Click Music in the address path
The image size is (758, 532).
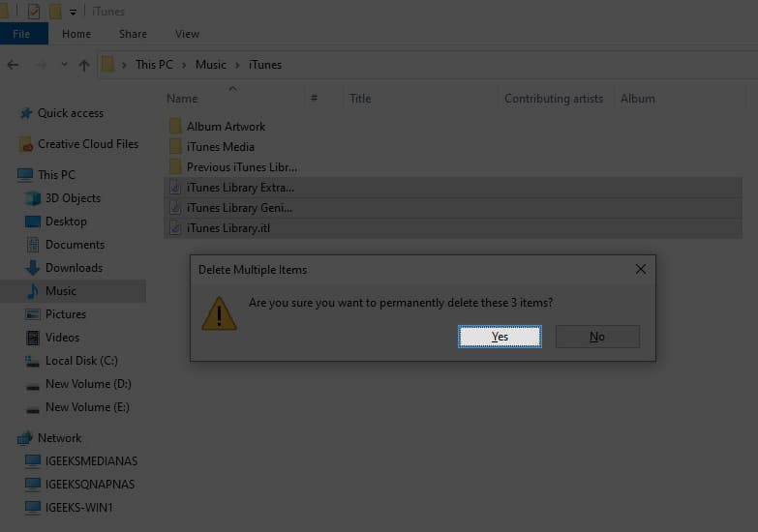coord(211,65)
